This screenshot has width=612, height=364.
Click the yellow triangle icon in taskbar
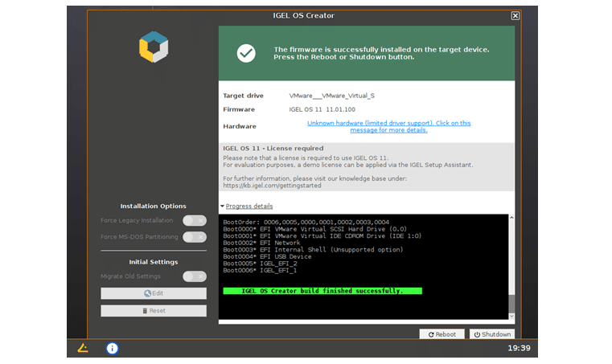coord(83,348)
